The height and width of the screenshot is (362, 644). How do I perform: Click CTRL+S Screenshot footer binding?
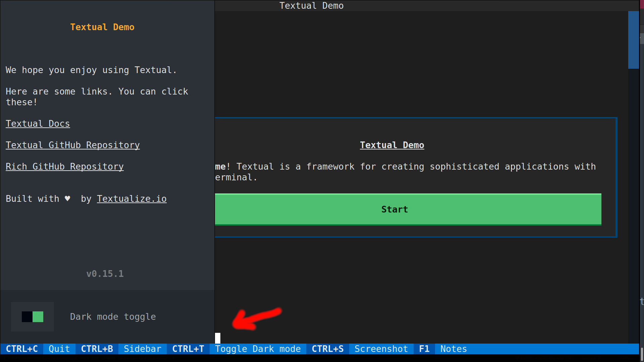(x=360, y=349)
